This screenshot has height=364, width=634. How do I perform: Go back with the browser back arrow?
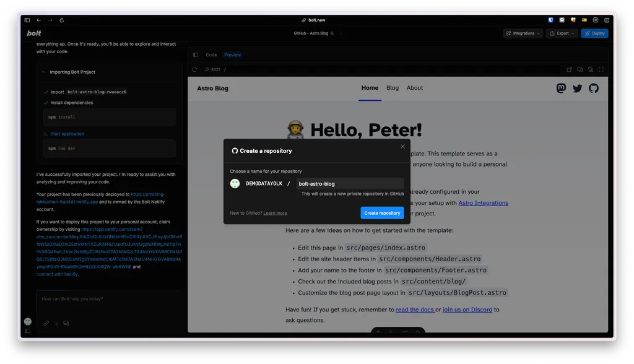(39, 20)
